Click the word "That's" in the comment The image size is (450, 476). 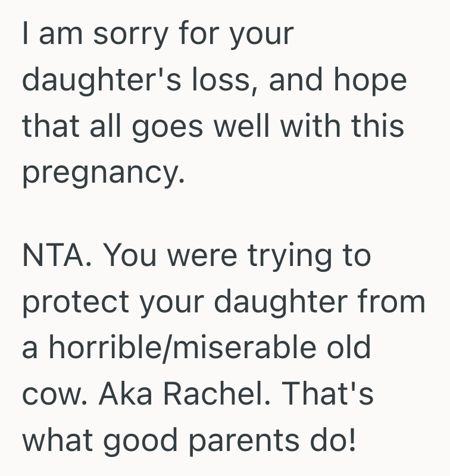tap(325, 393)
